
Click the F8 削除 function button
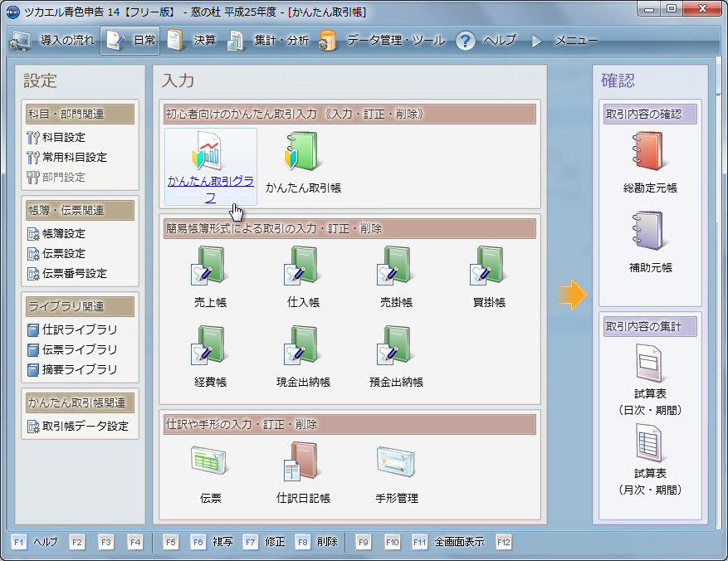(316, 542)
